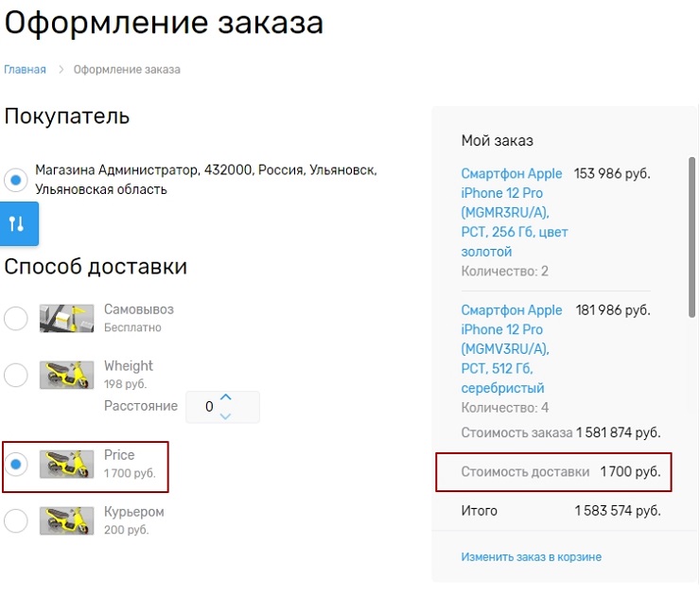Click the 200 руб. delivery price
700x598 pixels.
point(127,530)
